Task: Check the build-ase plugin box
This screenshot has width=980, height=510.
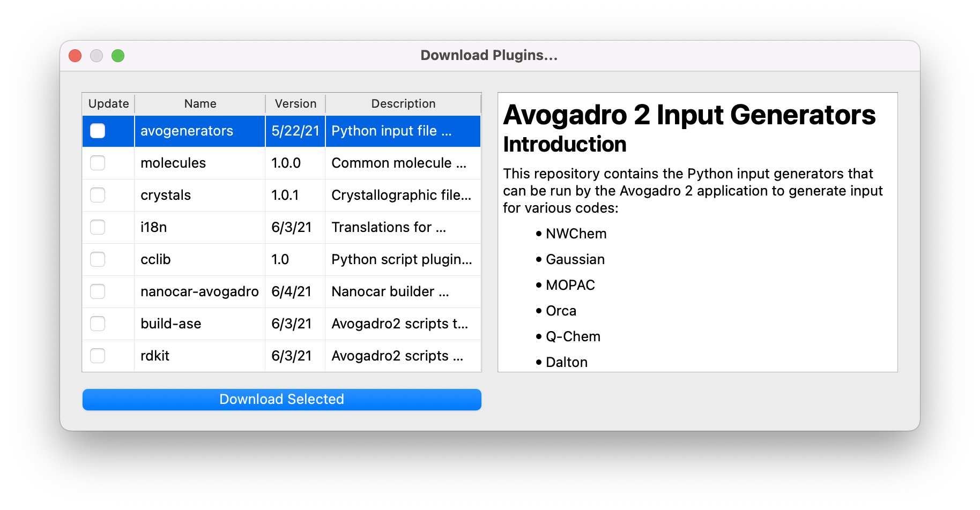Action: pos(98,324)
